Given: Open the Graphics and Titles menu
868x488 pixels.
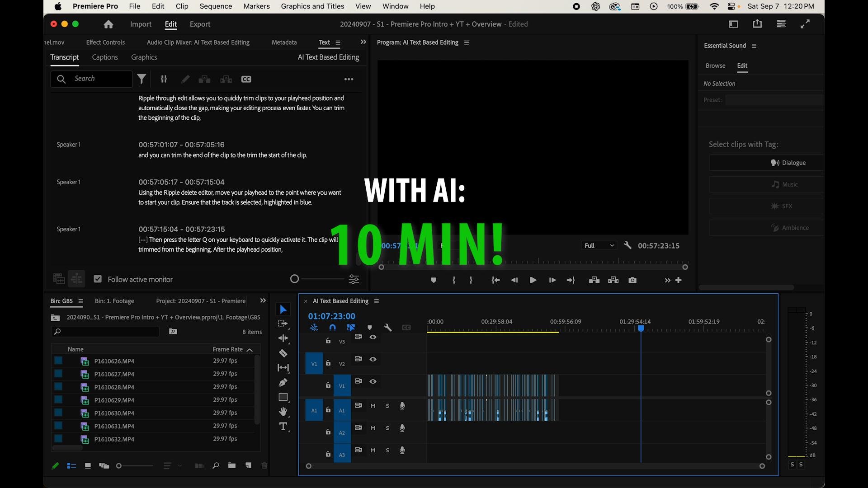Looking at the screenshot, I should click(x=312, y=6).
